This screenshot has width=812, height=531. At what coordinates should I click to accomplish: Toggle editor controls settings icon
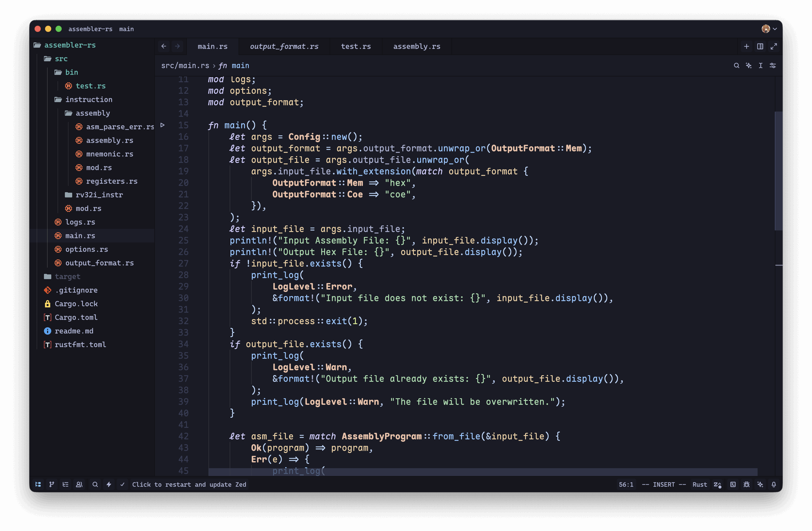tap(773, 65)
